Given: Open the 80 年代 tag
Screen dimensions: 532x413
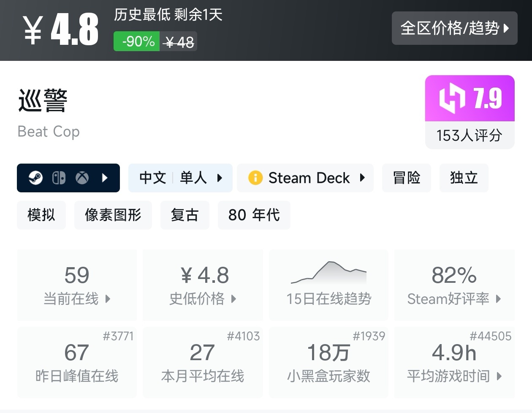Looking at the screenshot, I should tap(254, 215).
